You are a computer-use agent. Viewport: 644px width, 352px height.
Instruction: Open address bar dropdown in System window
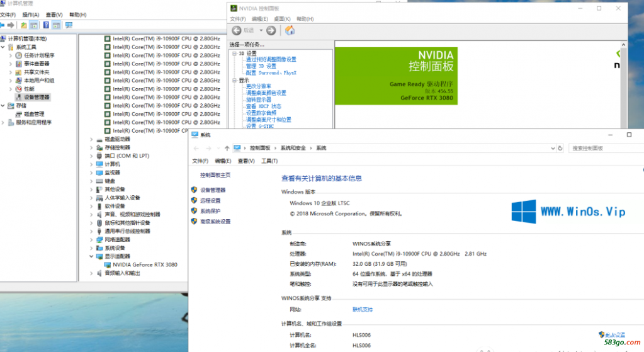553,148
